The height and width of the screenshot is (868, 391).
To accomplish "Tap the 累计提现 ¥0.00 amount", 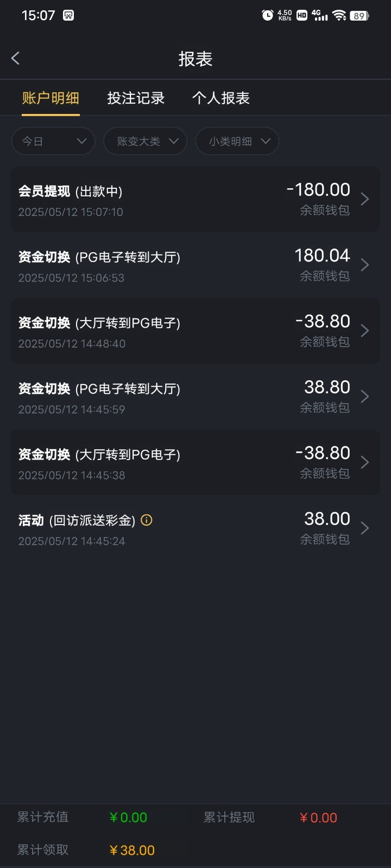I will click(x=318, y=818).
